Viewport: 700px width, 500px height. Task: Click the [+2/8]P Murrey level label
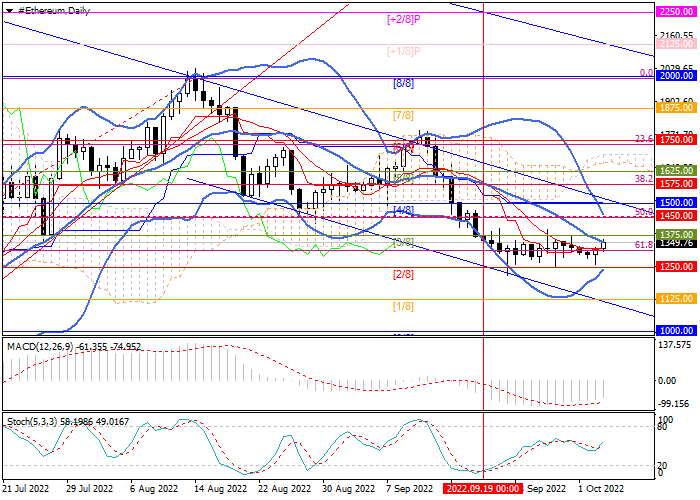pos(403,18)
